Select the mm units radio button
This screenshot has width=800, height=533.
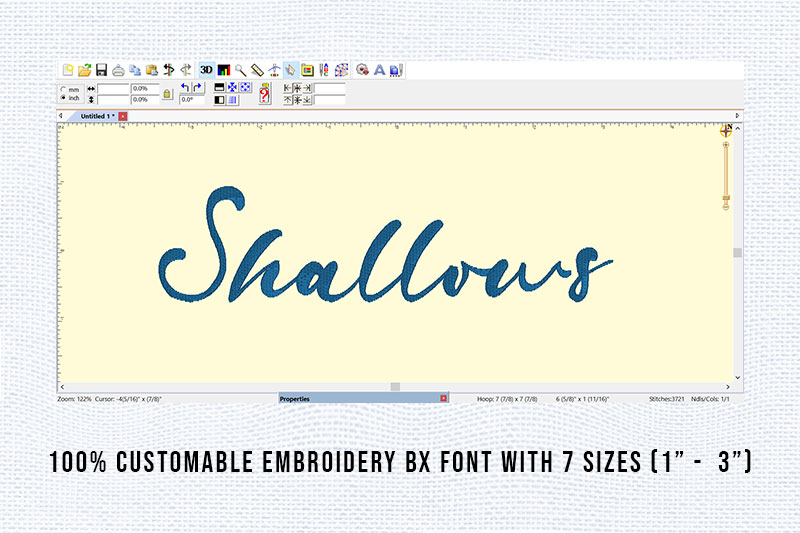click(x=63, y=89)
